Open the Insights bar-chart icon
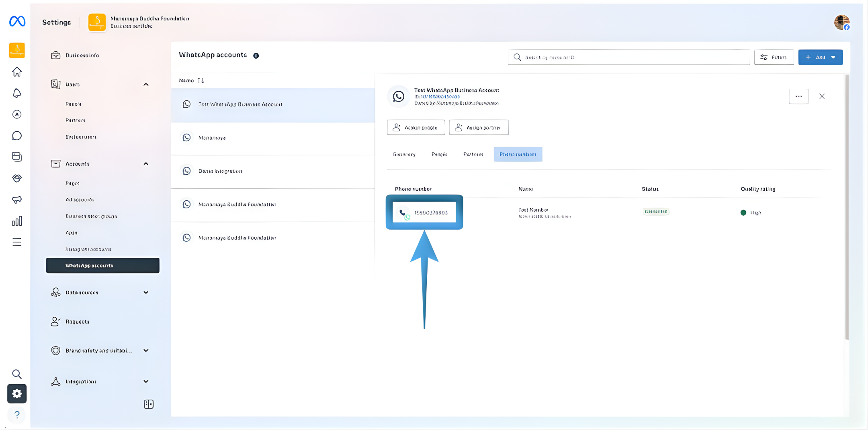Viewport: 868px width, 430px height. click(x=17, y=220)
